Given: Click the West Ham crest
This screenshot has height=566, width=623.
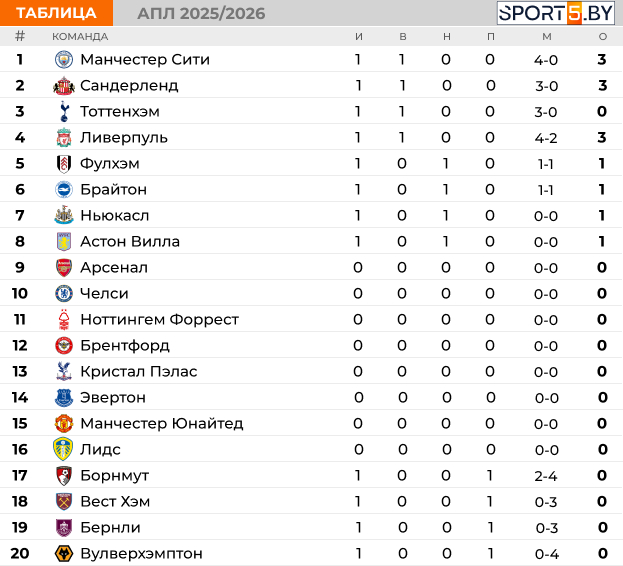Looking at the screenshot, I should [x=64, y=501].
